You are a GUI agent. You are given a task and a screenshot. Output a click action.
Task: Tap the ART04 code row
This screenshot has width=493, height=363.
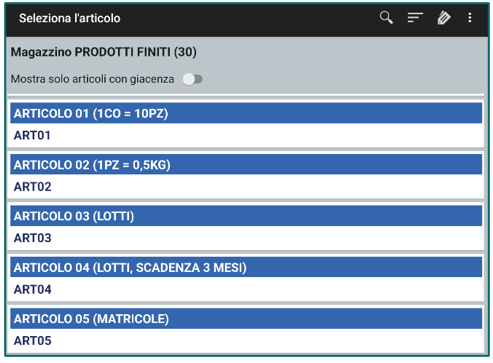(x=246, y=289)
